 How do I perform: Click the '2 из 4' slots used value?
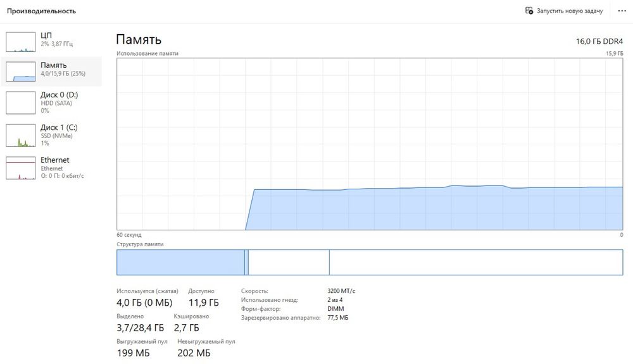[335, 300]
